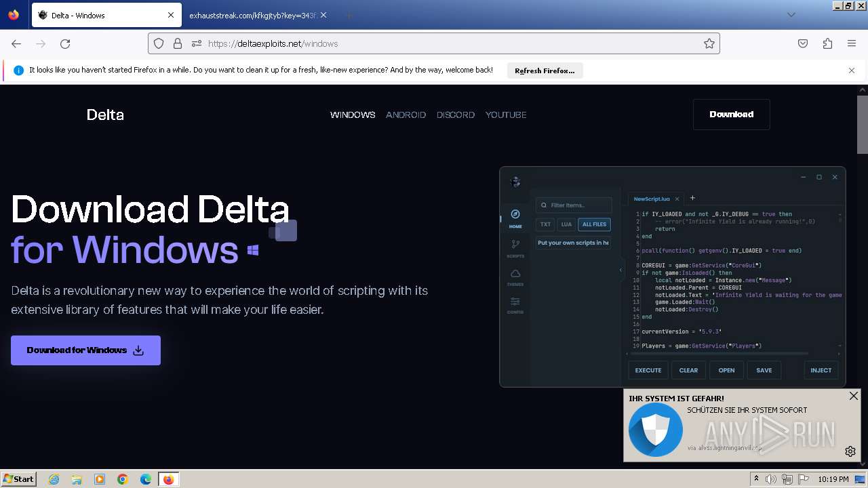Open the ANDROID navigation link

[x=406, y=115]
